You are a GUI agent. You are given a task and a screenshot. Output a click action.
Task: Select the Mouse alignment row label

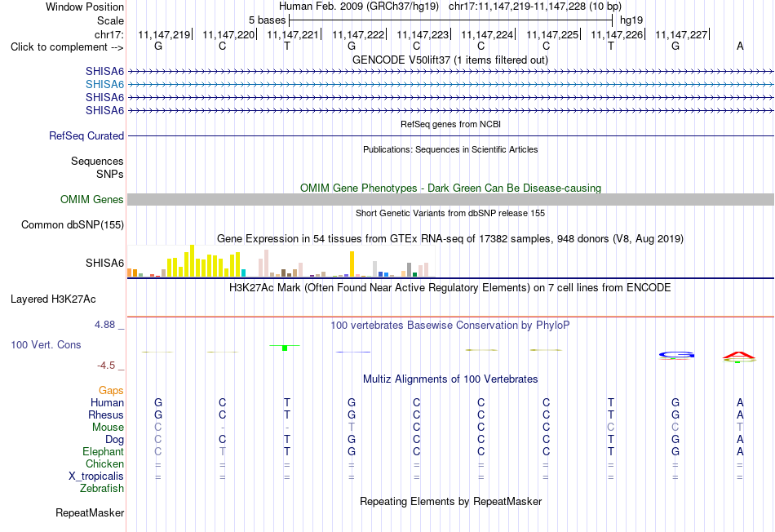point(108,428)
